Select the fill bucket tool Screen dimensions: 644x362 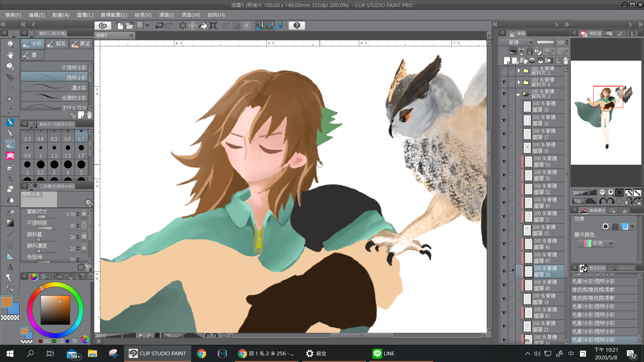click(x=10, y=212)
